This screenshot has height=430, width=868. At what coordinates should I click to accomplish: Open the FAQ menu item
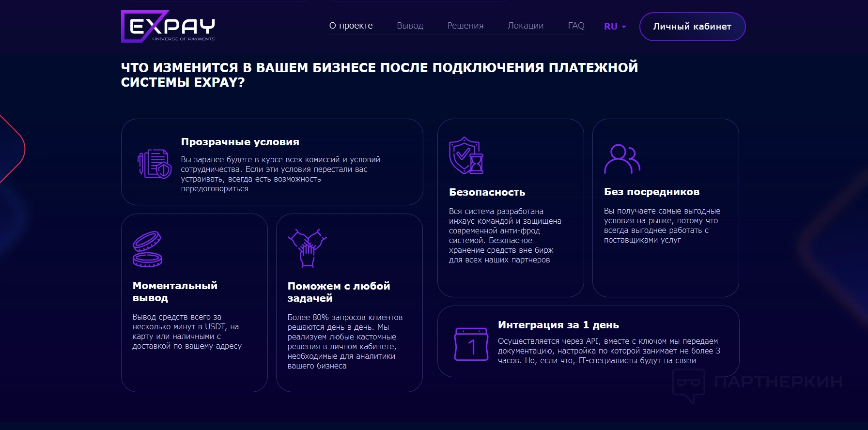576,26
